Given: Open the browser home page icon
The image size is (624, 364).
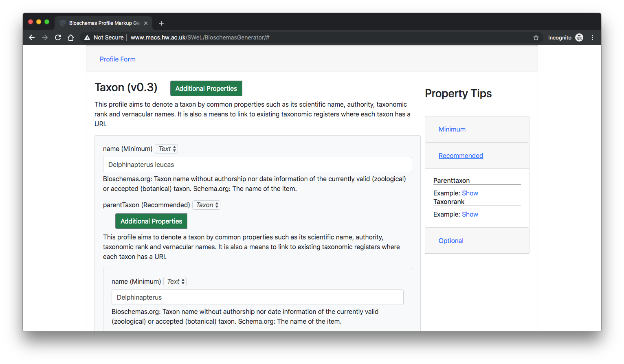Looking at the screenshot, I should point(71,37).
